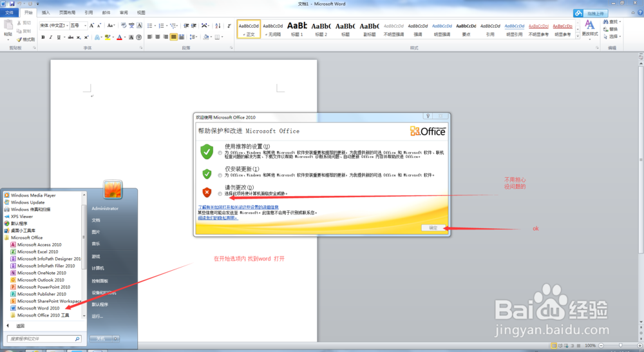Open the Paragraph dialog launcher
The width and height of the screenshot is (644, 352).
click(231, 48)
